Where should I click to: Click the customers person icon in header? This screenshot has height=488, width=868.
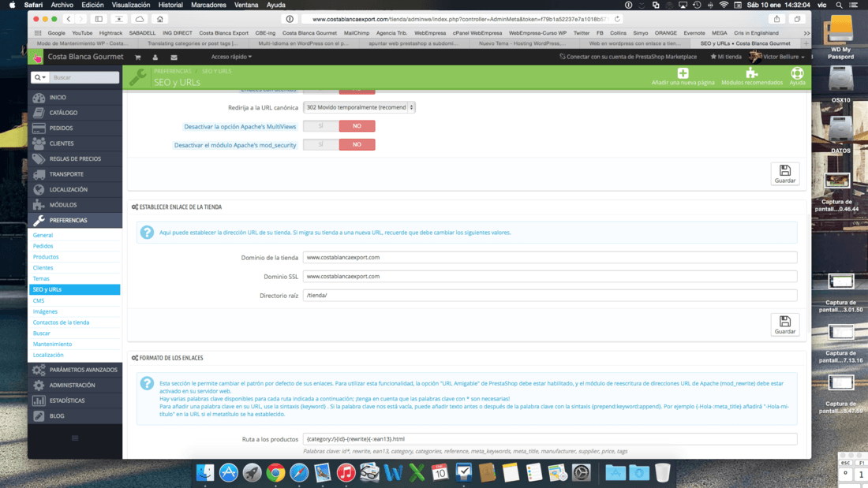point(155,57)
